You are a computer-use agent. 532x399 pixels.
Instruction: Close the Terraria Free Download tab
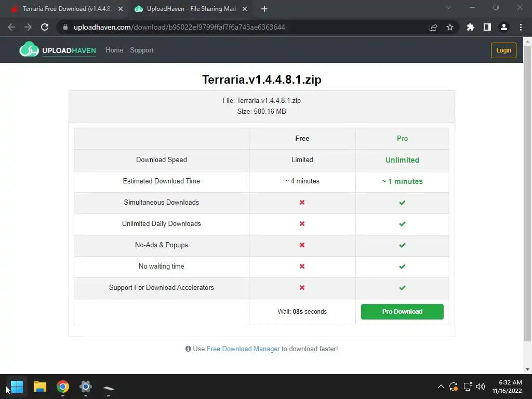coord(121,9)
